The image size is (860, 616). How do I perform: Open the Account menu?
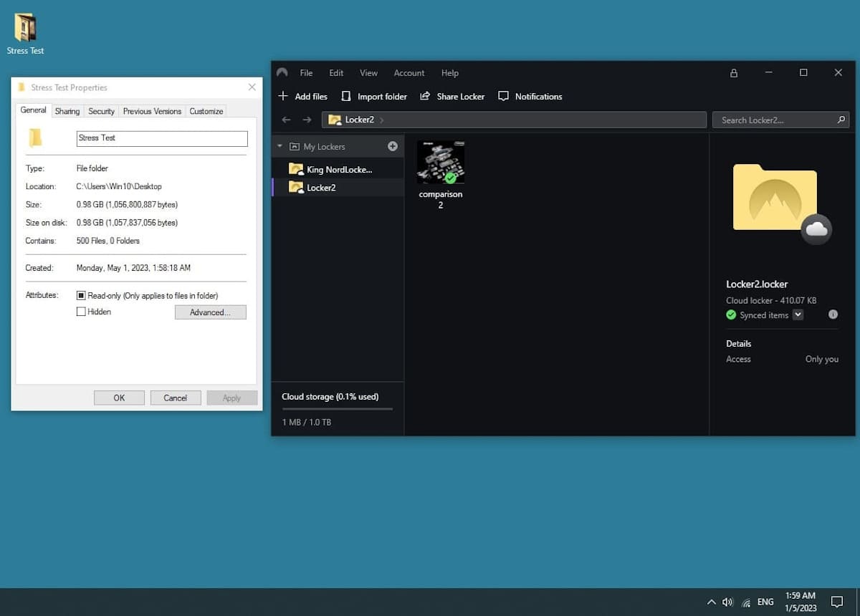tap(409, 73)
